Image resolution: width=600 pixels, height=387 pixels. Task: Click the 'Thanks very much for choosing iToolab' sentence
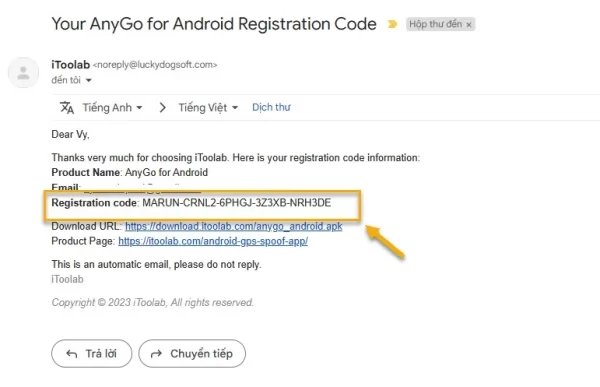tap(236, 158)
